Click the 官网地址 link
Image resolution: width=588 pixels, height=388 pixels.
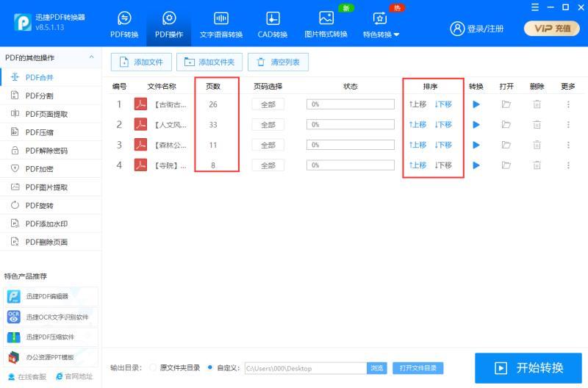(74, 377)
